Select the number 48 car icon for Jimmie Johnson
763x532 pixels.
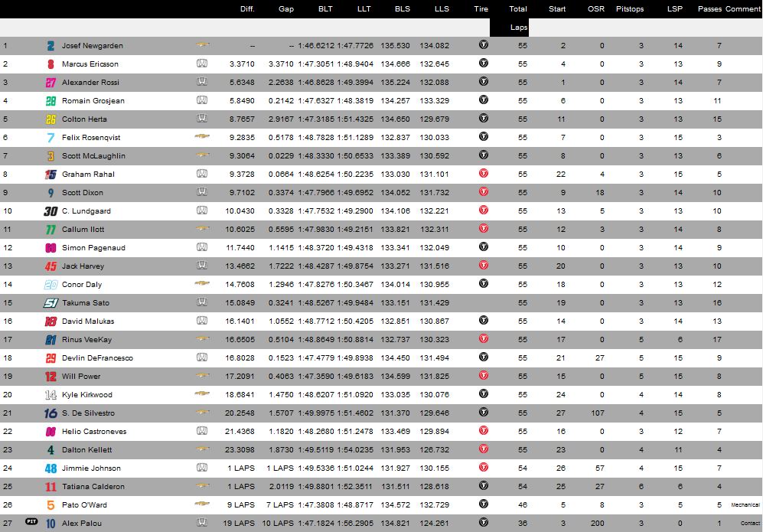(51, 468)
